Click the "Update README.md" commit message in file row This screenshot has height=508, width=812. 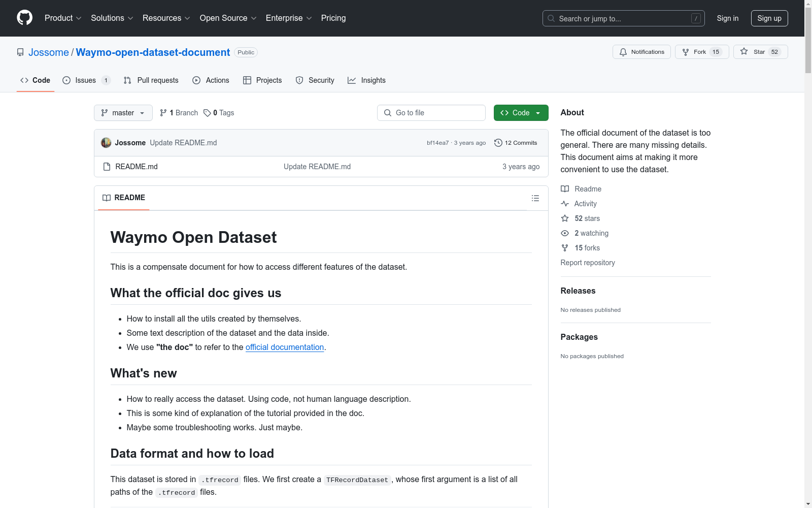(x=317, y=167)
